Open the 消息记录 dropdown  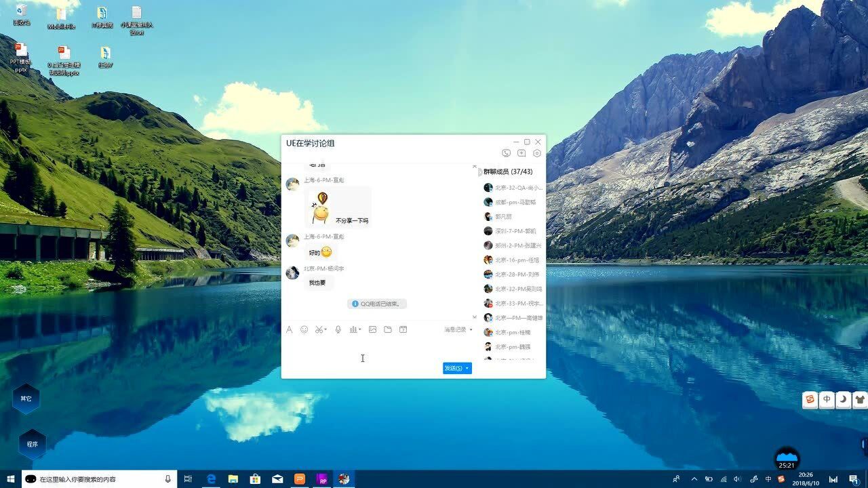[x=458, y=329]
